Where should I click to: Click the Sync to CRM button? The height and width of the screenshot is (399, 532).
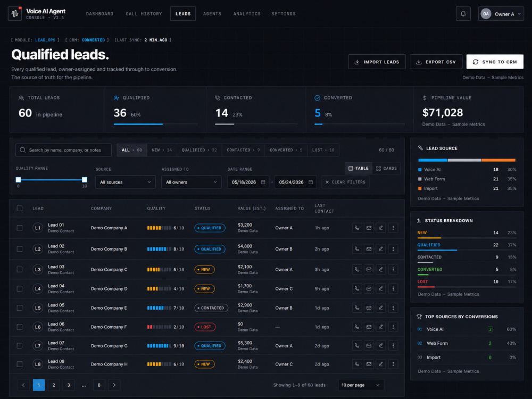pos(495,62)
